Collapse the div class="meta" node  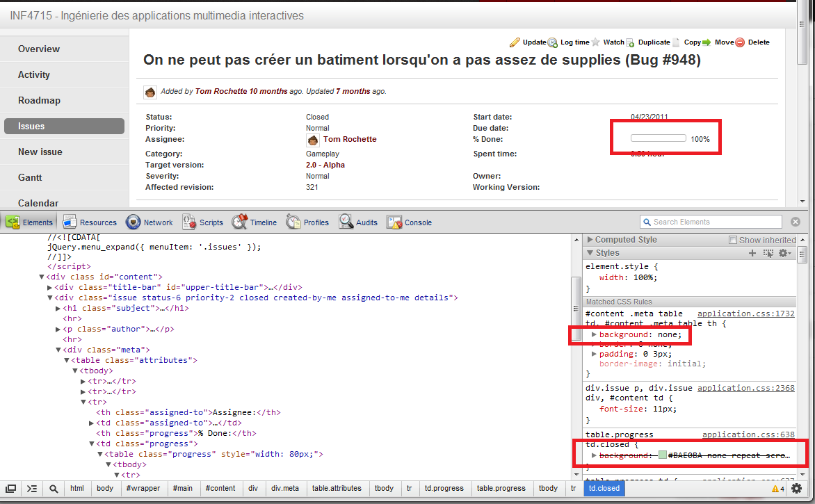tap(58, 350)
